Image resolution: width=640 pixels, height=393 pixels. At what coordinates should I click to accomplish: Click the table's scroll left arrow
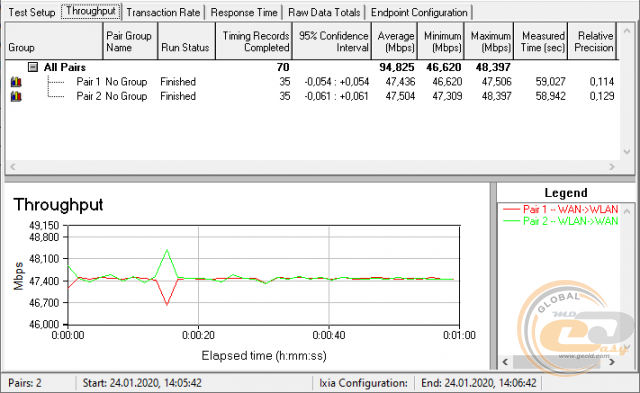coord(13,167)
